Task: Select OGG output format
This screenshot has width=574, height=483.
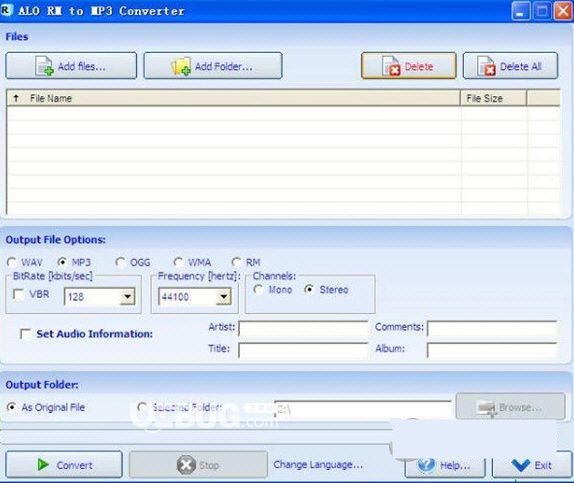Action: pyautogui.click(x=120, y=262)
